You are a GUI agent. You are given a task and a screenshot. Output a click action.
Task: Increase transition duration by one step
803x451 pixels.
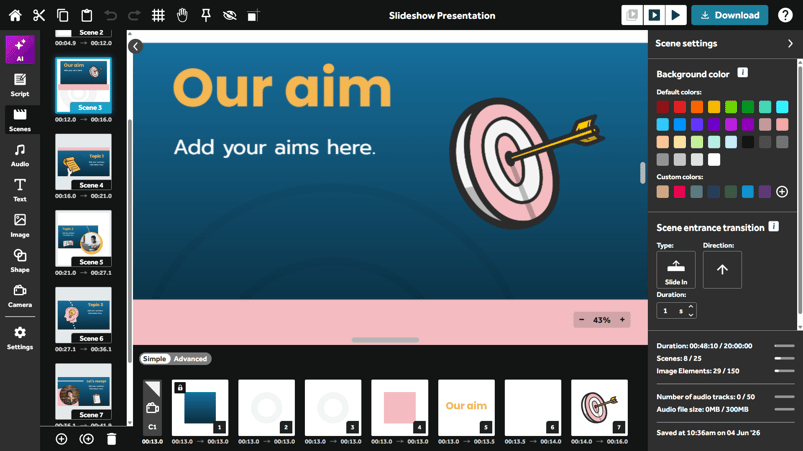tap(691, 307)
